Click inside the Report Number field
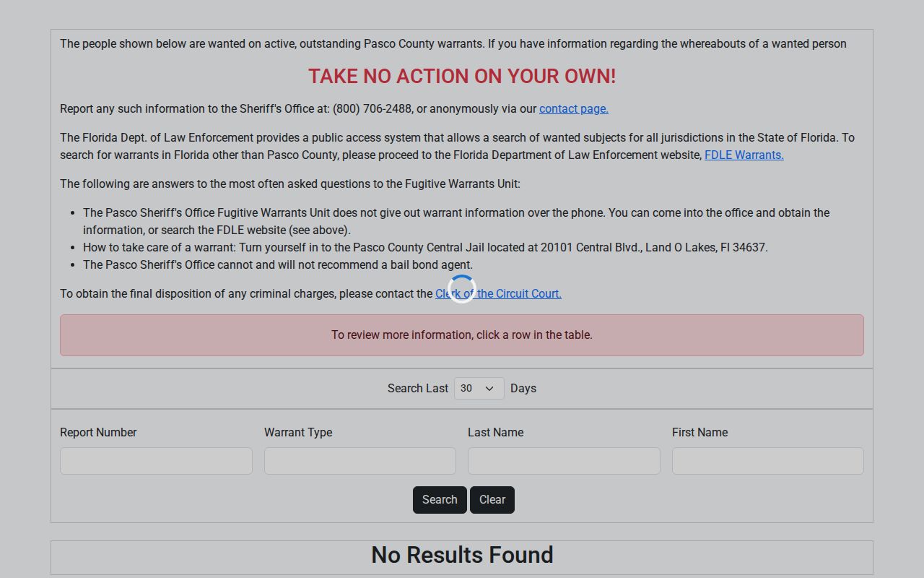 tap(156, 461)
